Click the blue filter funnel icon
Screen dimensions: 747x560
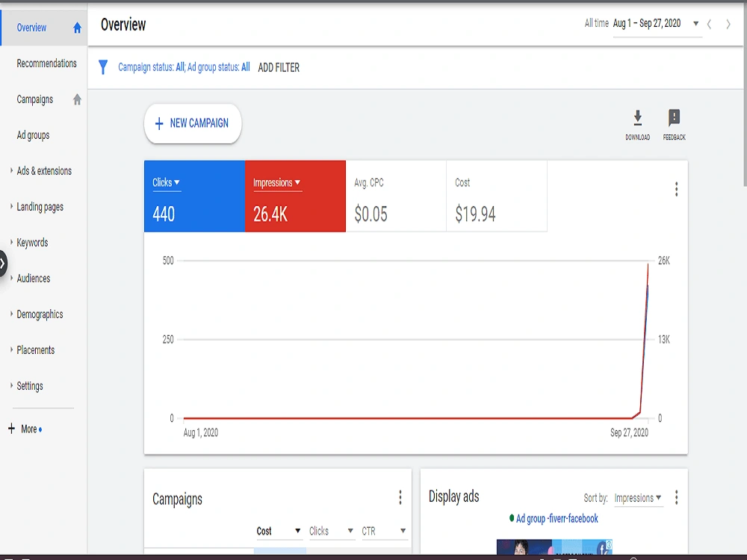[x=103, y=67]
